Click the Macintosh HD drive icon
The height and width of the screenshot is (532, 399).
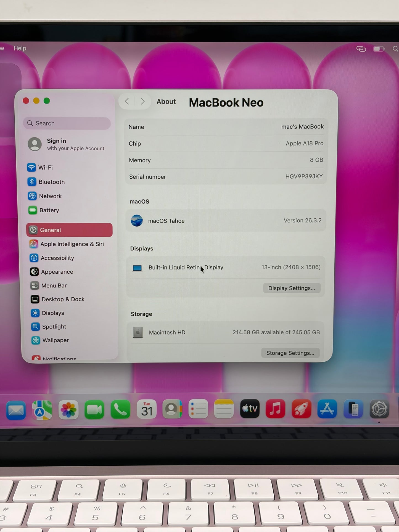(x=138, y=332)
